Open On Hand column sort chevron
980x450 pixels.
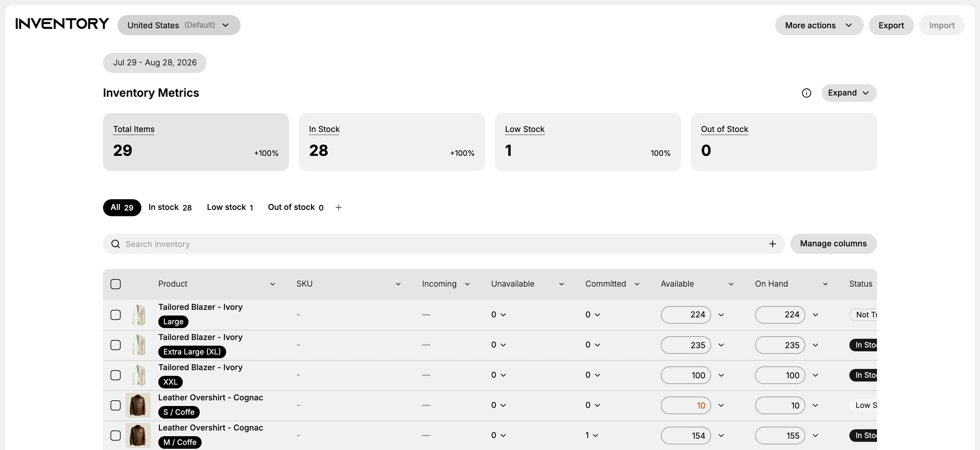tap(825, 284)
